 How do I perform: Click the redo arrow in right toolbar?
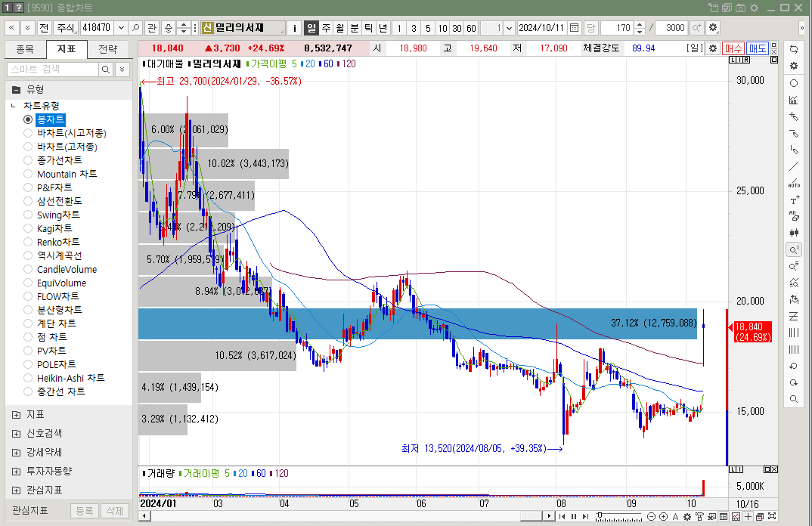point(793,382)
